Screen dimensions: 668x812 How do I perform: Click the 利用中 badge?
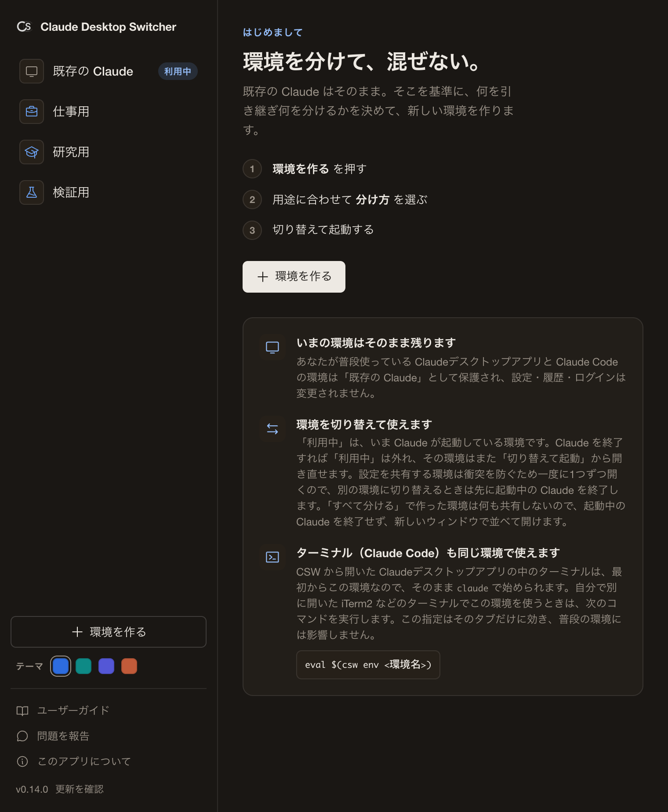click(178, 71)
